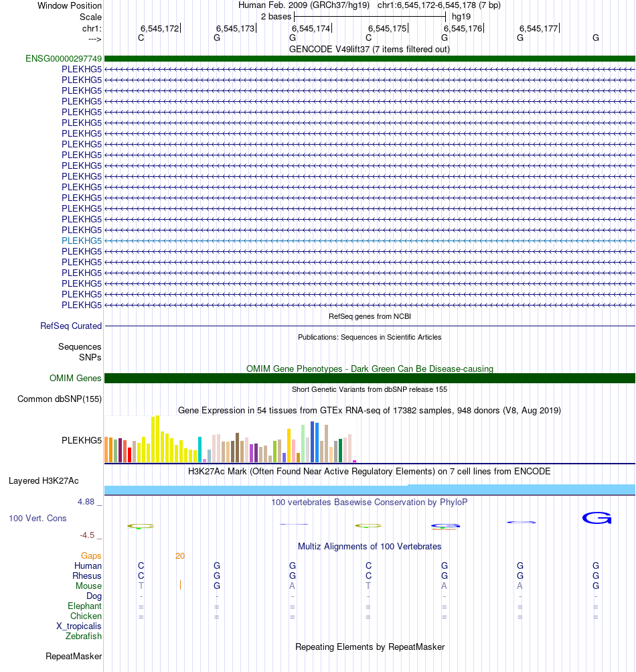Click the Elephant alignment row label
The height and width of the screenshot is (672, 636).
84,606
